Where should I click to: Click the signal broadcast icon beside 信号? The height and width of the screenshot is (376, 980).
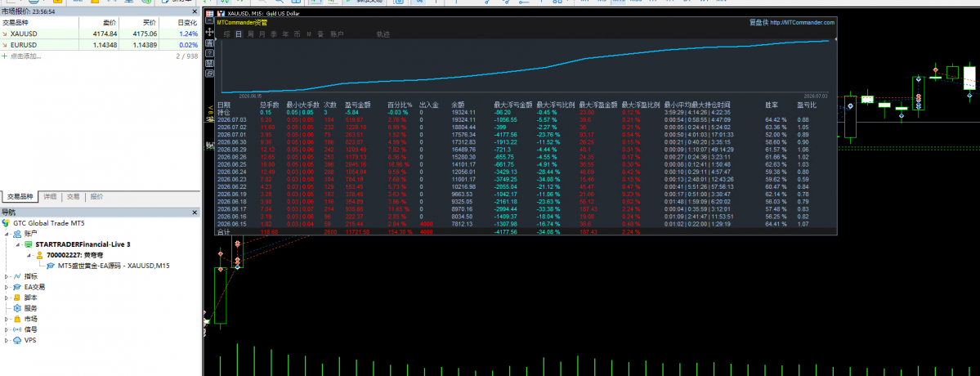coord(17,329)
